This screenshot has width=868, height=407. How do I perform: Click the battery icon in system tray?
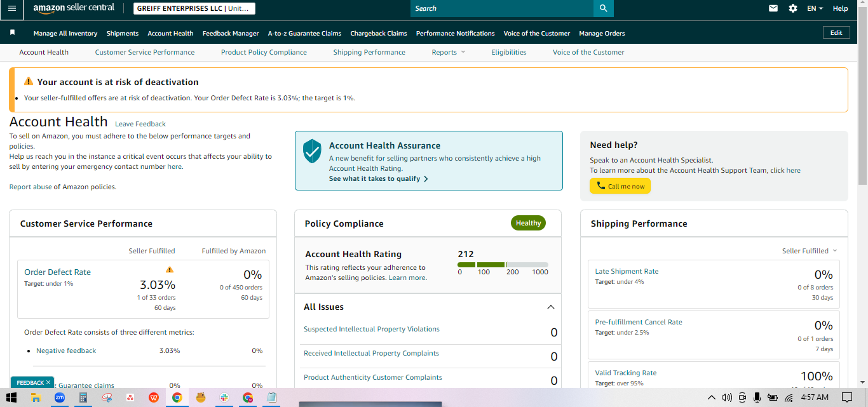click(x=773, y=398)
